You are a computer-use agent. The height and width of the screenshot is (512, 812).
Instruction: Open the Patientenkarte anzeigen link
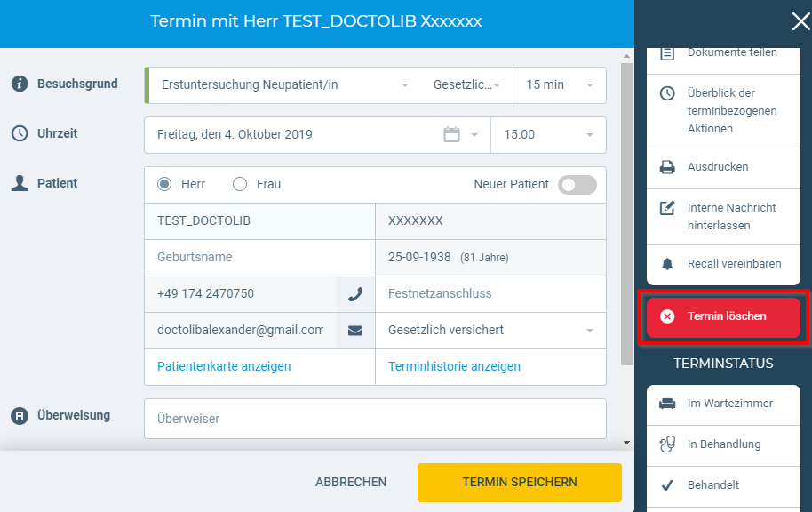pos(224,366)
